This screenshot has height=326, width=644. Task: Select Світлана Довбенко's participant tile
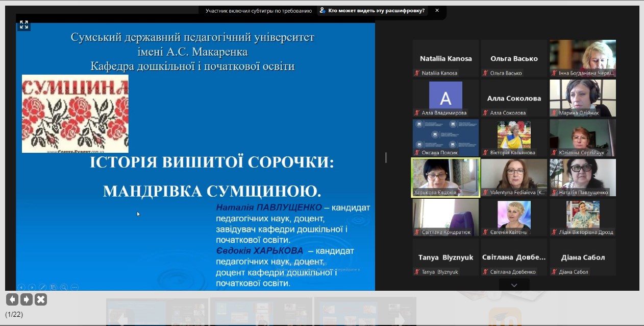tap(514, 257)
